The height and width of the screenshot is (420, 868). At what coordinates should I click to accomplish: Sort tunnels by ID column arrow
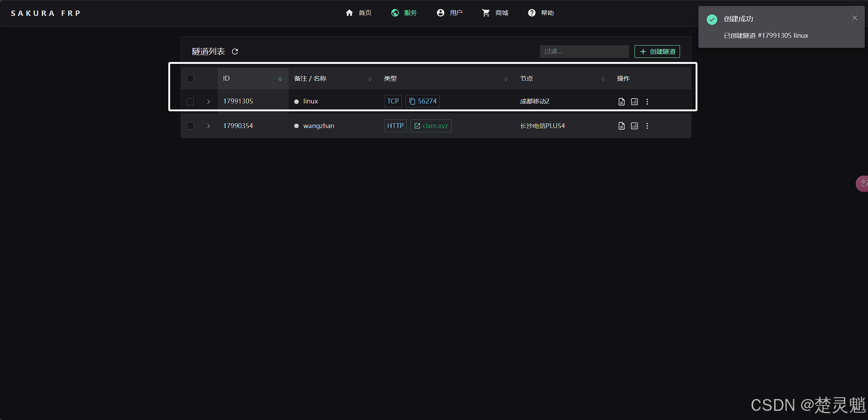pyautogui.click(x=280, y=79)
